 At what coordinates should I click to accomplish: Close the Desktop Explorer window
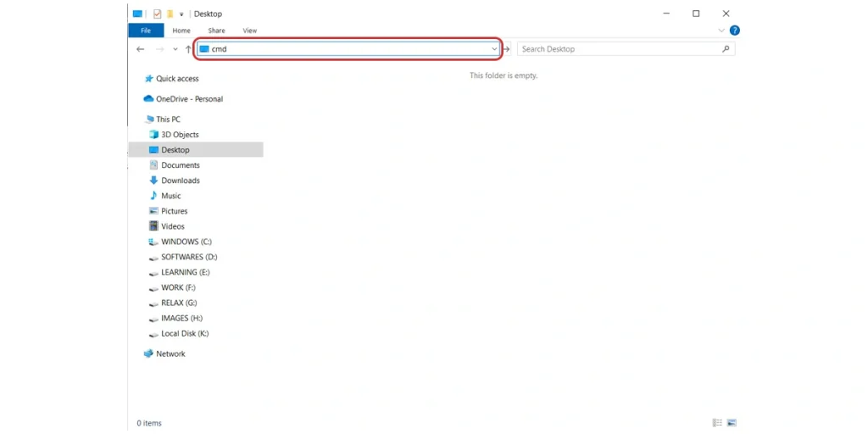(x=726, y=14)
